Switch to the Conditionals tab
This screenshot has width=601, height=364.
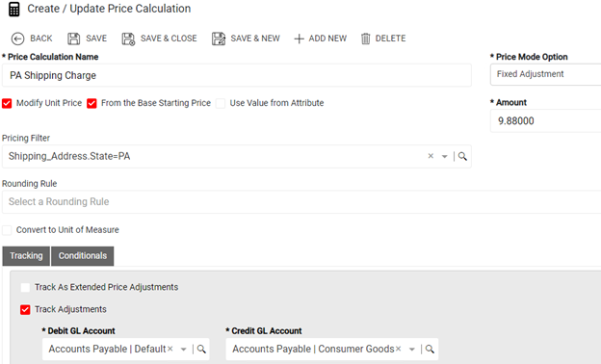pos(83,256)
